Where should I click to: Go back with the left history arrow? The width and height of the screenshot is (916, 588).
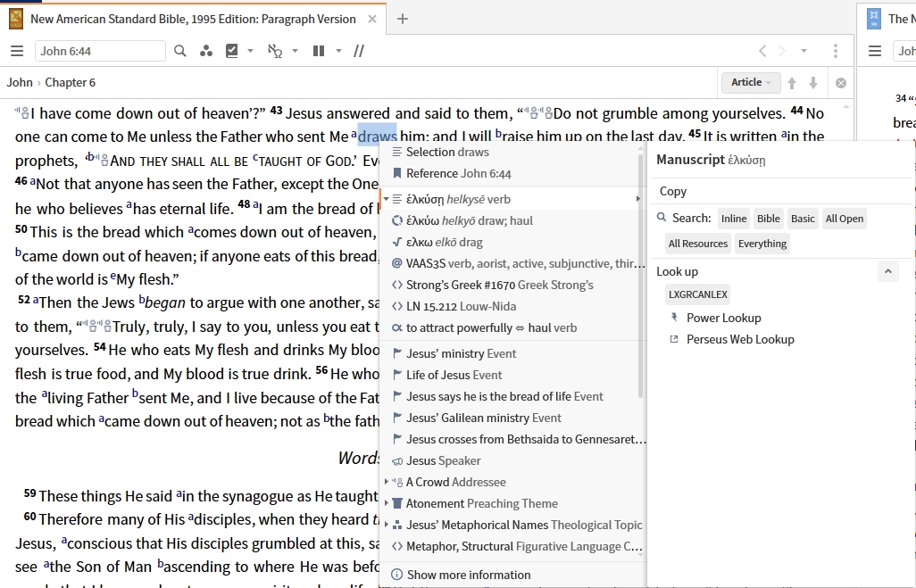pyautogui.click(x=762, y=52)
